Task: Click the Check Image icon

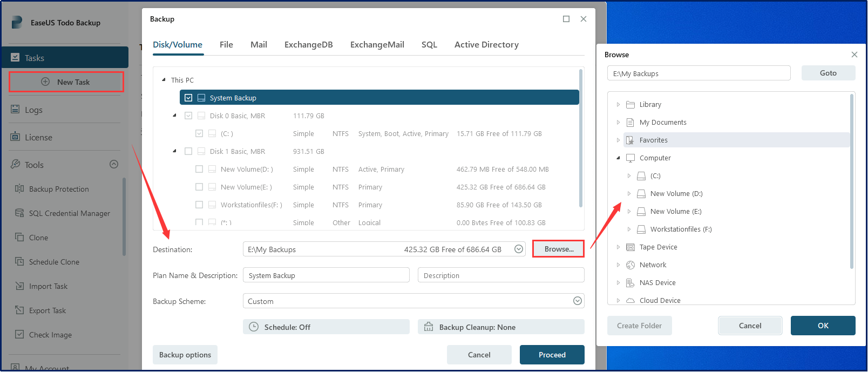Action: (19, 335)
